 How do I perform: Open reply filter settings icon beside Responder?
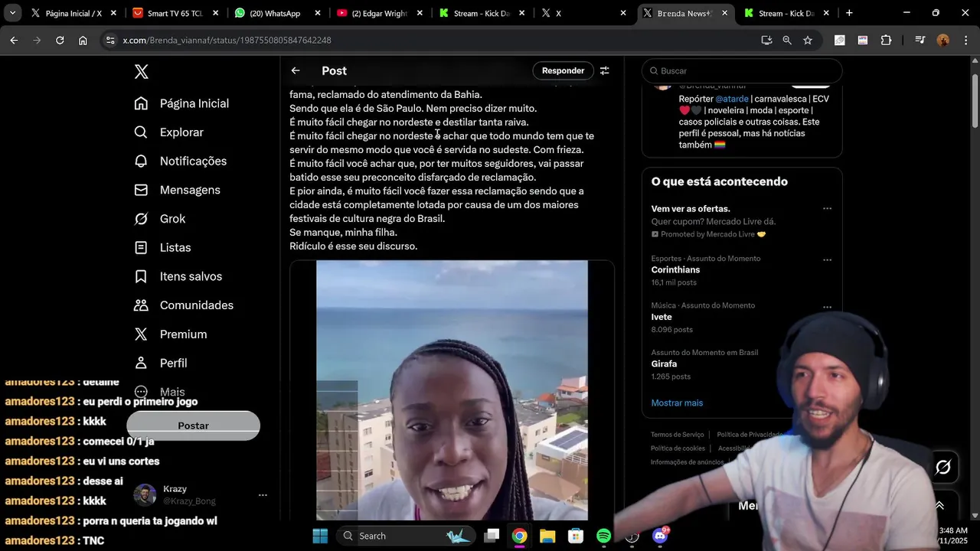[x=605, y=70]
